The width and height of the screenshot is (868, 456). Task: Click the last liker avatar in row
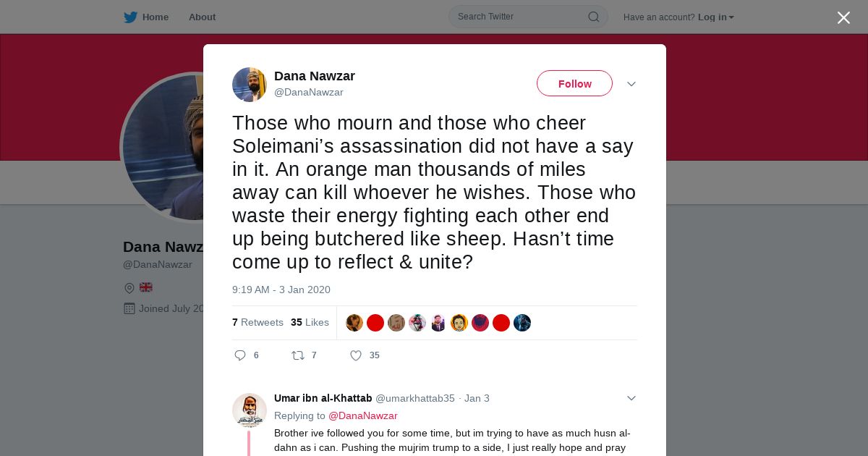pyautogui.click(x=522, y=323)
